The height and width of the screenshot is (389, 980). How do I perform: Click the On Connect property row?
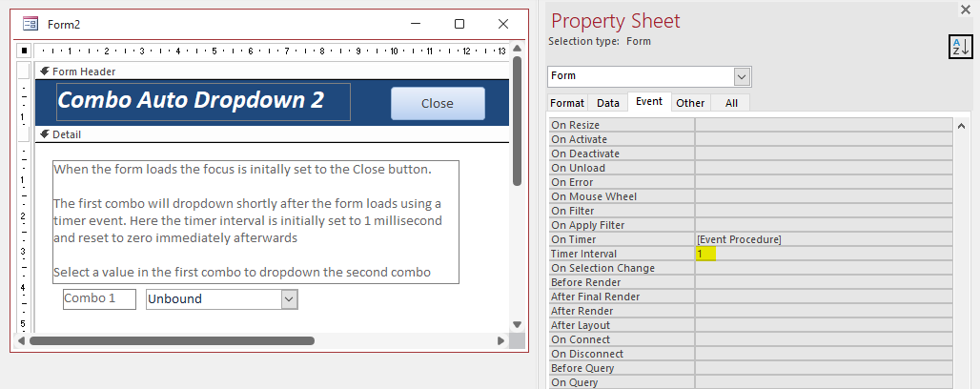coord(750,339)
